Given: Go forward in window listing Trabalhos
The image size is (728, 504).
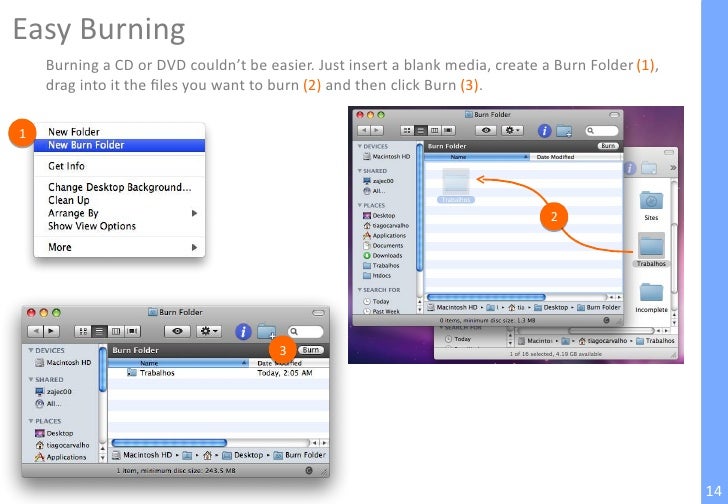Looking at the screenshot, I should [x=52, y=331].
